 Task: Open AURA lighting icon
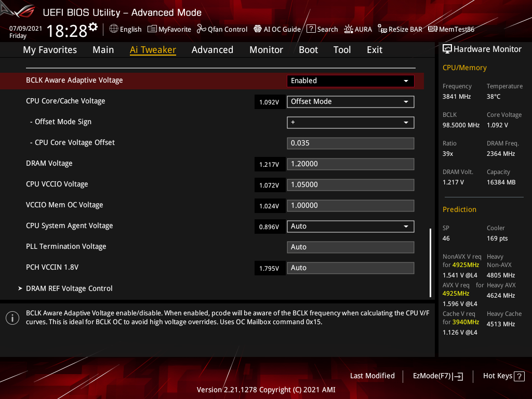(x=349, y=29)
